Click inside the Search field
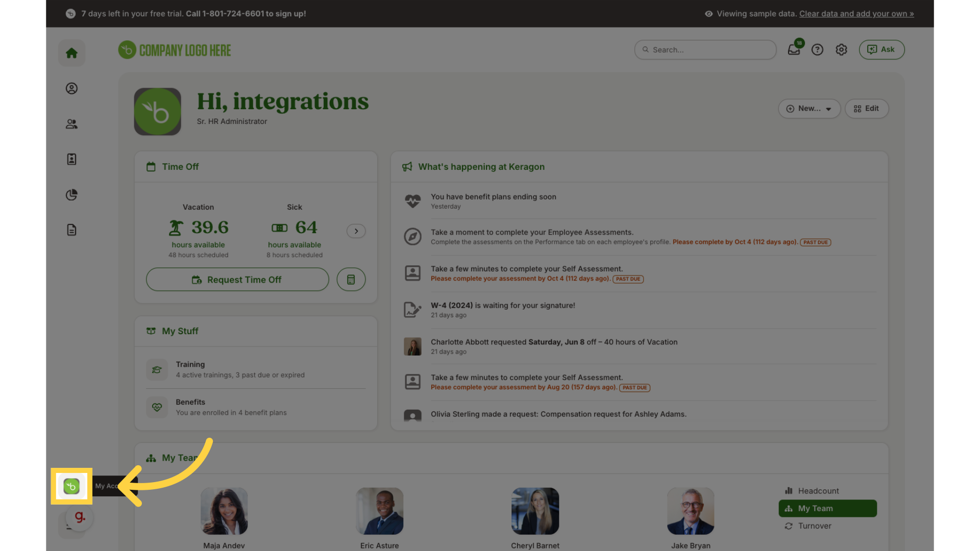The image size is (980, 551). pos(704,49)
